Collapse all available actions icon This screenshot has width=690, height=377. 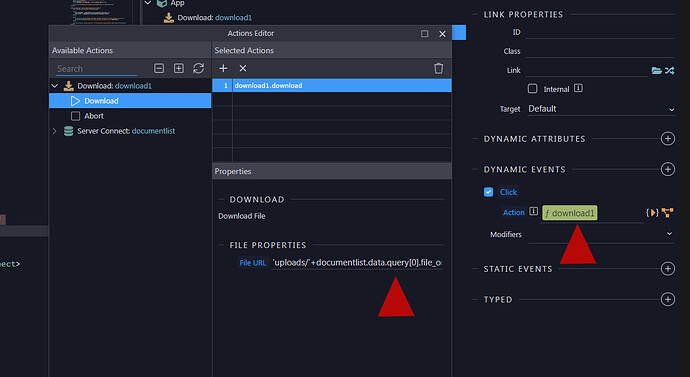[x=159, y=68]
